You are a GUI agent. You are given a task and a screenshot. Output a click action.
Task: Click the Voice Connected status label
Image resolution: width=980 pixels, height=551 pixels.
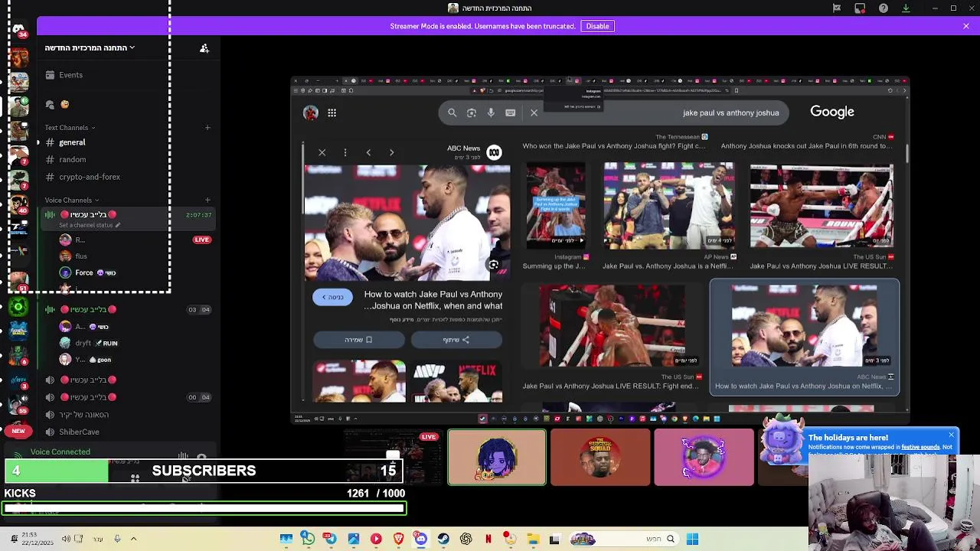click(60, 452)
